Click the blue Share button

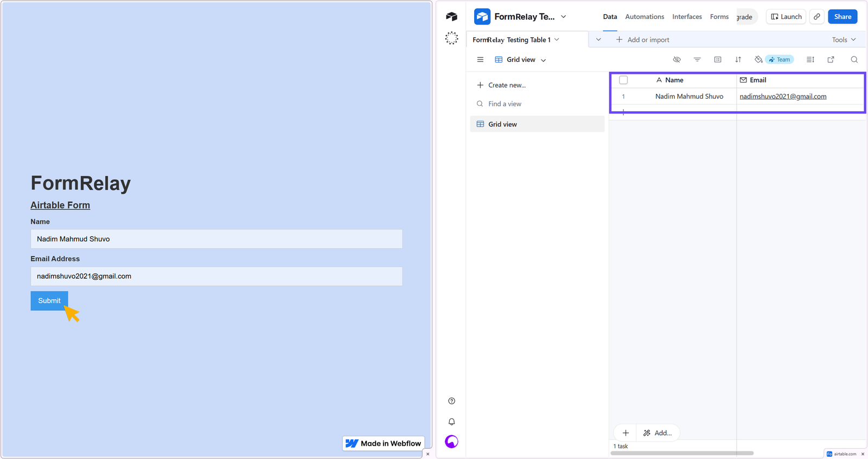click(843, 17)
